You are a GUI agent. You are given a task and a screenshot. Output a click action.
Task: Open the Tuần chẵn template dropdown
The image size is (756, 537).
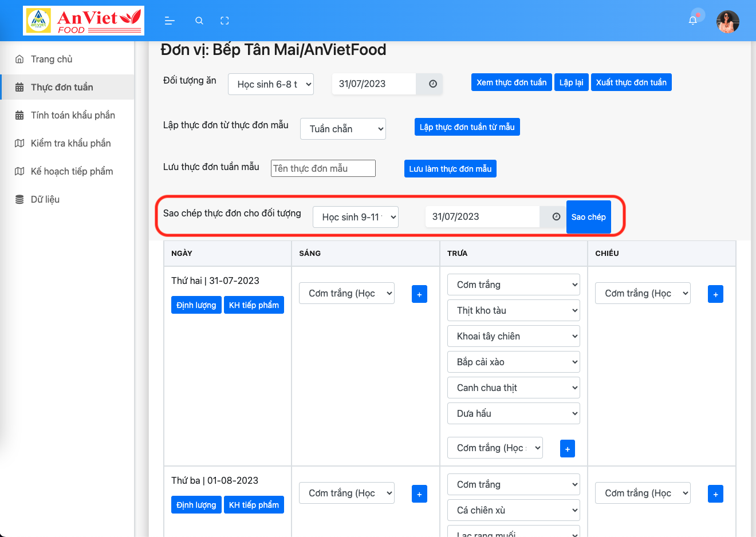(x=342, y=129)
